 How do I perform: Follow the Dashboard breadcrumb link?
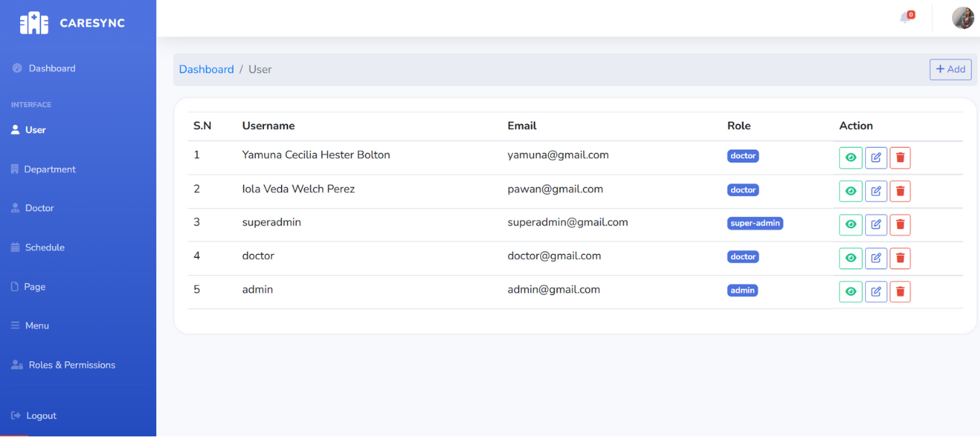tap(206, 70)
